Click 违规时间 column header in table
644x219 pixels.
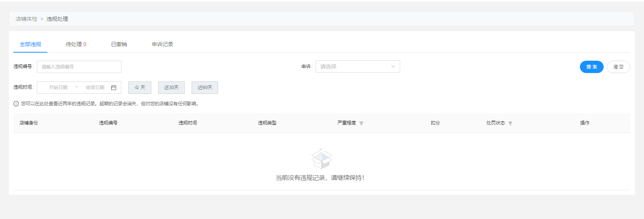click(x=188, y=123)
